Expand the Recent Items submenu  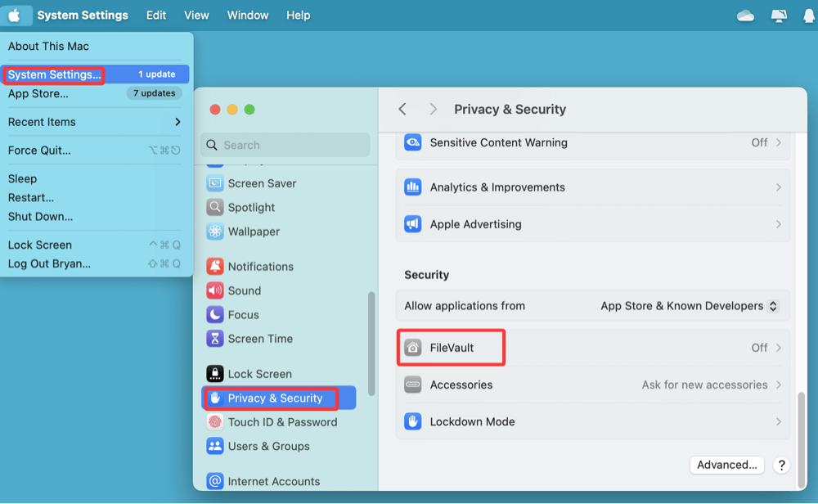point(178,122)
